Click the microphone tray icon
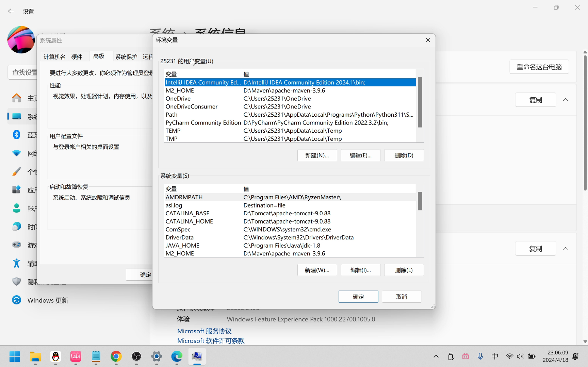This screenshot has width=588, height=367. point(480,356)
